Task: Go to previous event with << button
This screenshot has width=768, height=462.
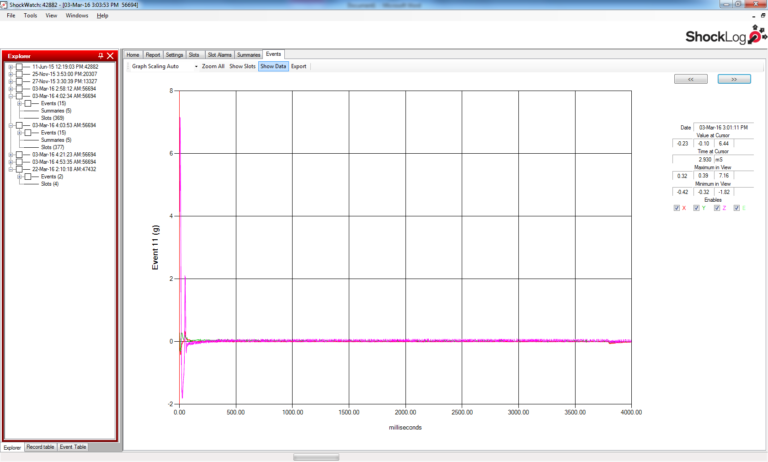Action: click(x=691, y=78)
